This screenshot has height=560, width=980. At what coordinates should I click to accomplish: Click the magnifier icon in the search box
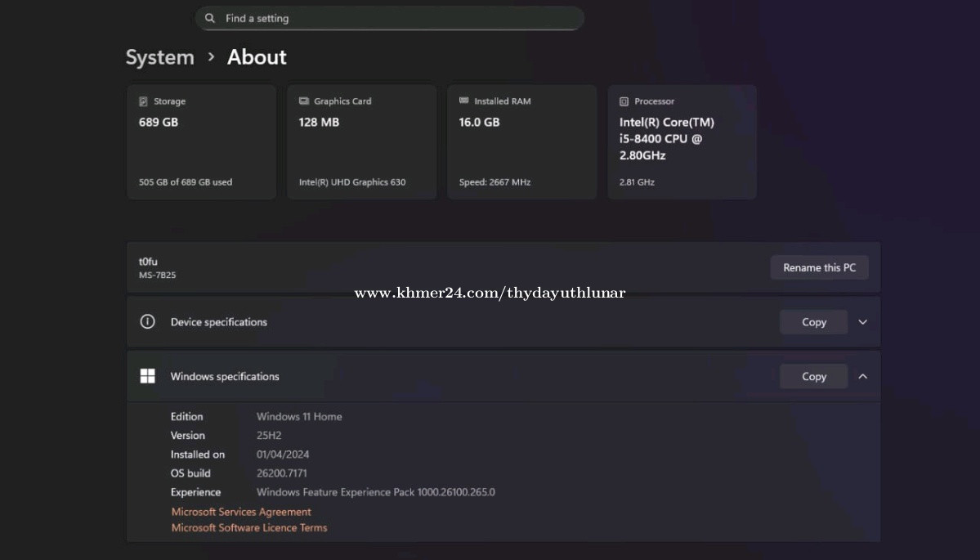click(x=210, y=18)
